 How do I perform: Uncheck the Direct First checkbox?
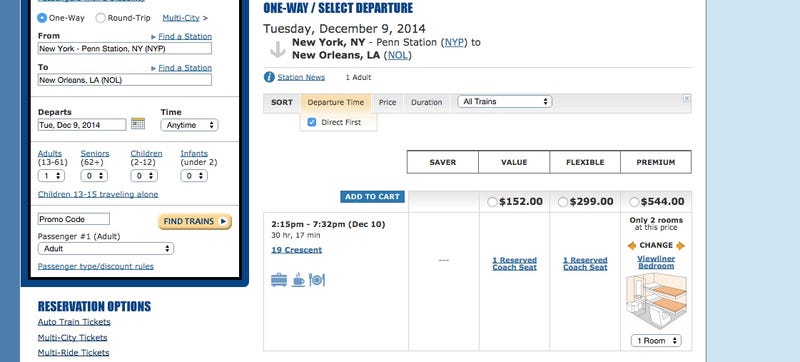(x=312, y=122)
